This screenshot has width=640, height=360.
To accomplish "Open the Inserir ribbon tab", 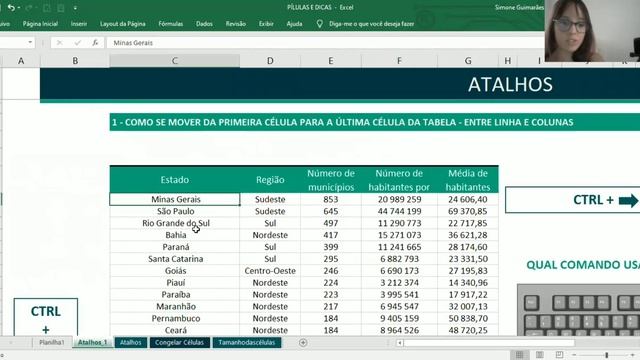I will coord(78,24).
